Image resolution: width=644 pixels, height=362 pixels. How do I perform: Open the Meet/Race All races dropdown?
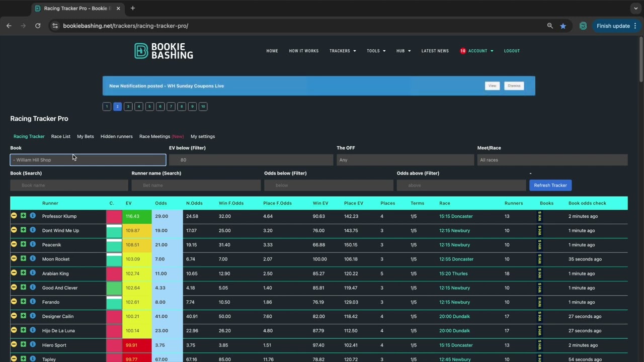click(552, 160)
